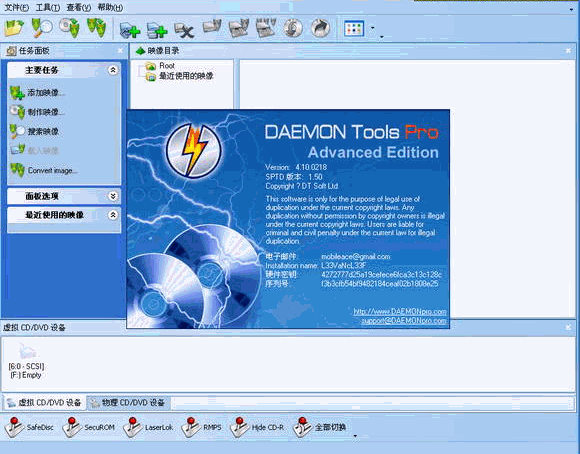Click the convert image toolbar icon
The image size is (580, 454).
click(96, 28)
